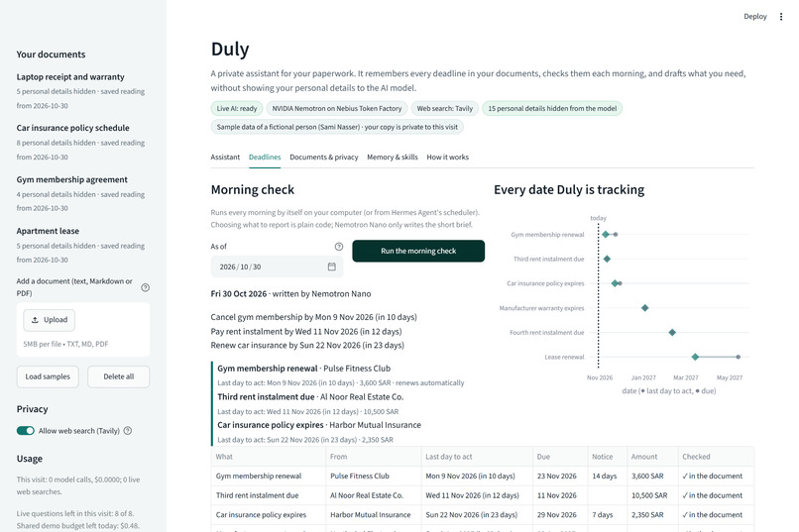
Task: Click the Amount column header
Action: pyautogui.click(x=652, y=457)
